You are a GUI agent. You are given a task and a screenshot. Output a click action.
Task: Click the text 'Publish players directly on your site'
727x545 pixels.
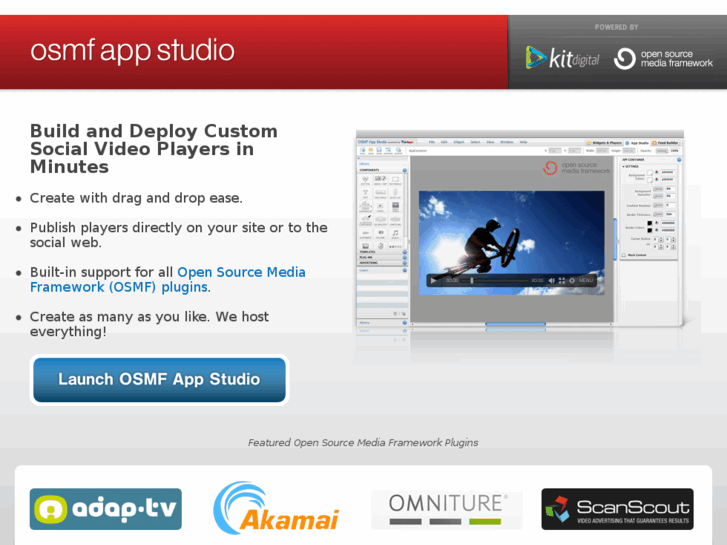pyautogui.click(x=148, y=228)
